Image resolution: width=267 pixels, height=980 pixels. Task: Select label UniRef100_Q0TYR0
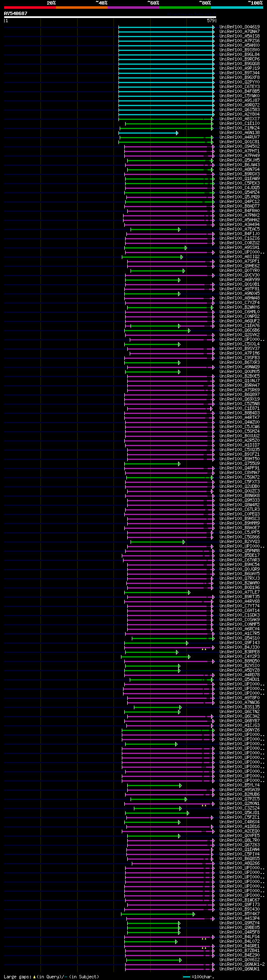[x=239, y=271]
